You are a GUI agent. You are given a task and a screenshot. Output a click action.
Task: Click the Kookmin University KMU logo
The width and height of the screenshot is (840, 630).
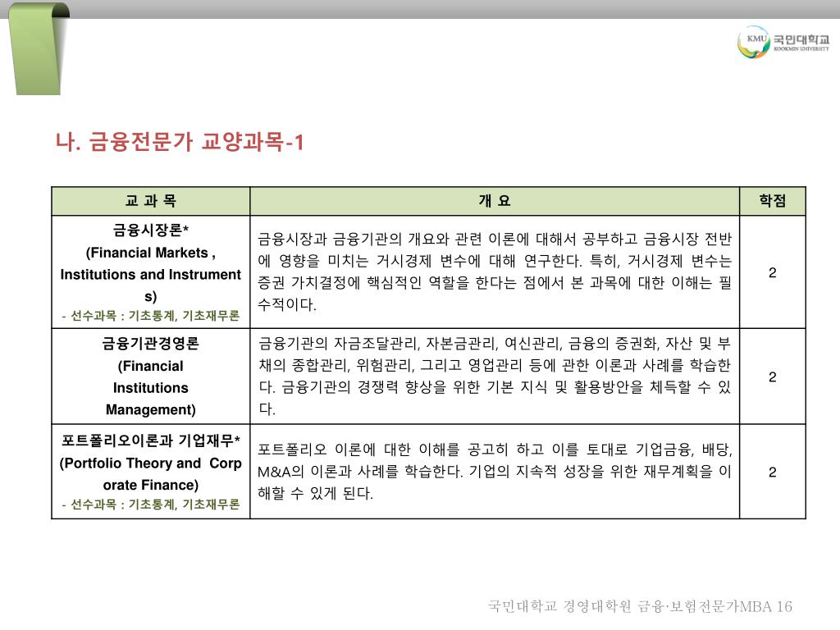pyautogui.click(x=783, y=41)
